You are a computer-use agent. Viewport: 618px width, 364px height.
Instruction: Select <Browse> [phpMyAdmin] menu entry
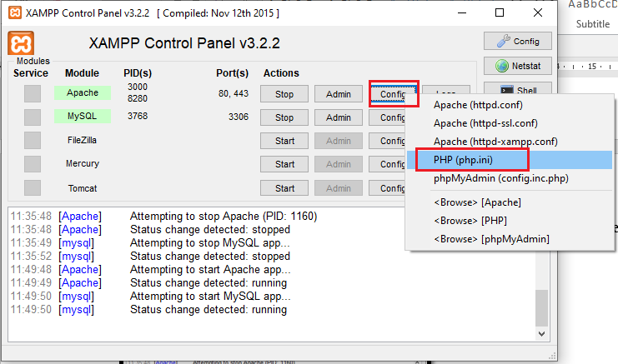(x=510, y=239)
